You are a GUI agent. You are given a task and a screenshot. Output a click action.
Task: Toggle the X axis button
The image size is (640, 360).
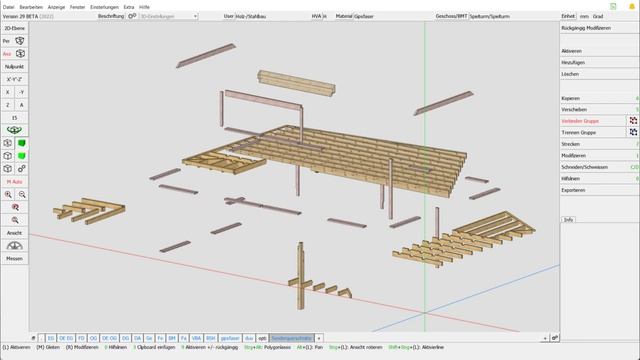click(7, 92)
